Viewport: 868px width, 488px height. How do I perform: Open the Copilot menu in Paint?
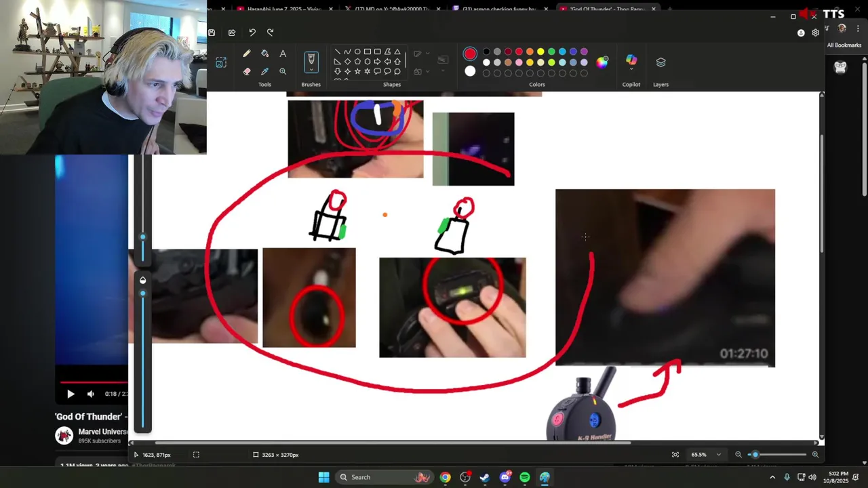[631, 61]
